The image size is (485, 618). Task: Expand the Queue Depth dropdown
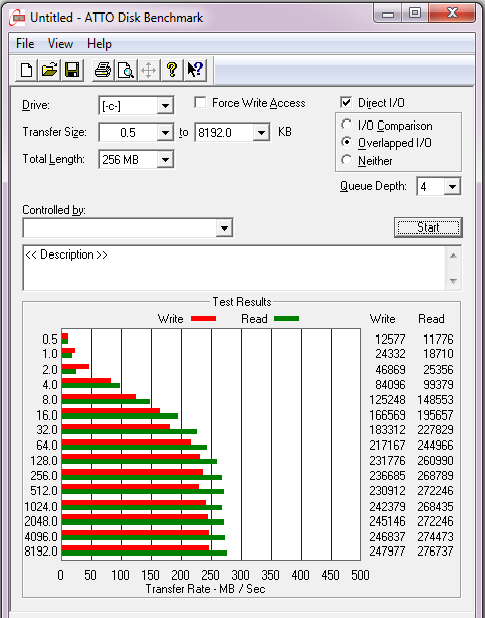[452, 186]
